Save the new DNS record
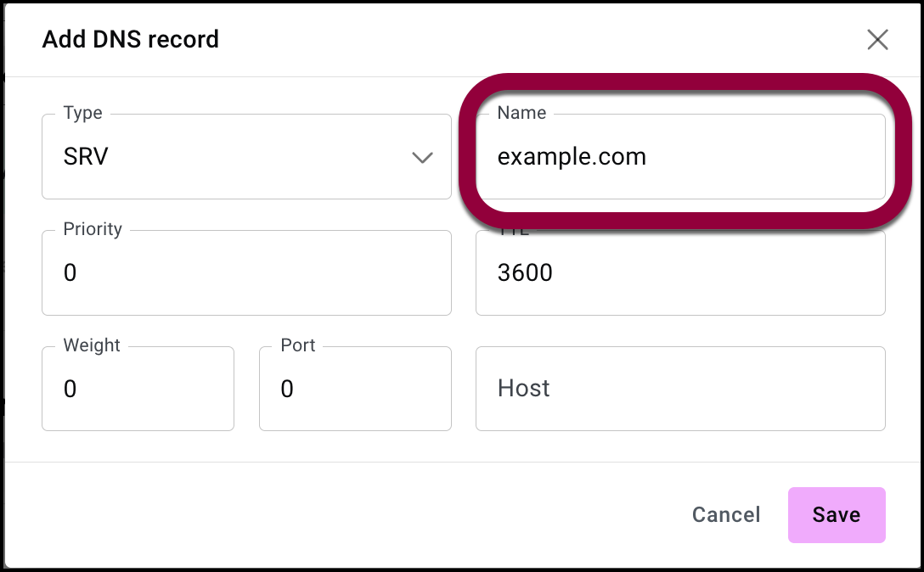 coord(837,514)
